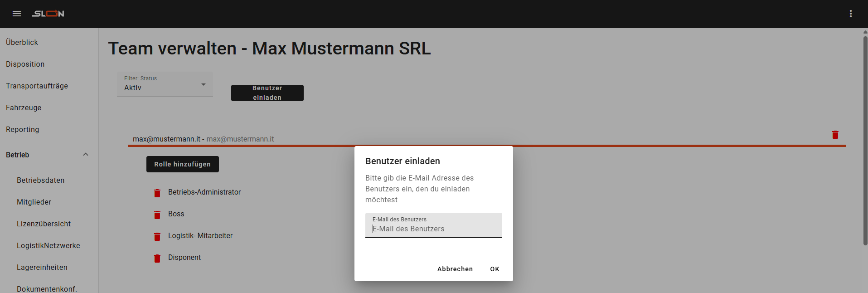Open the Fahrzeuge page
Viewport: 868px width, 293px height.
tap(24, 107)
